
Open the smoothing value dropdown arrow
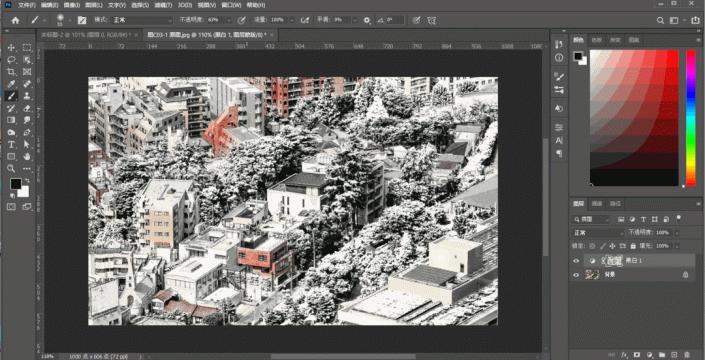pos(355,20)
